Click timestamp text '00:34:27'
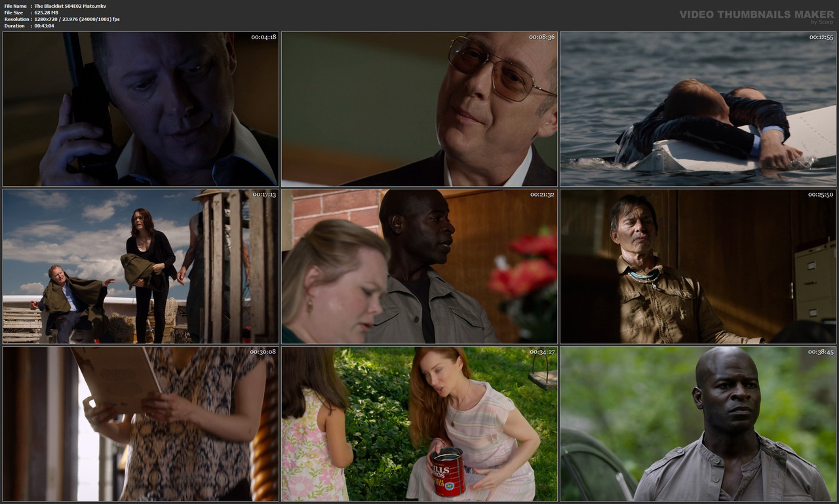 pyautogui.click(x=542, y=351)
